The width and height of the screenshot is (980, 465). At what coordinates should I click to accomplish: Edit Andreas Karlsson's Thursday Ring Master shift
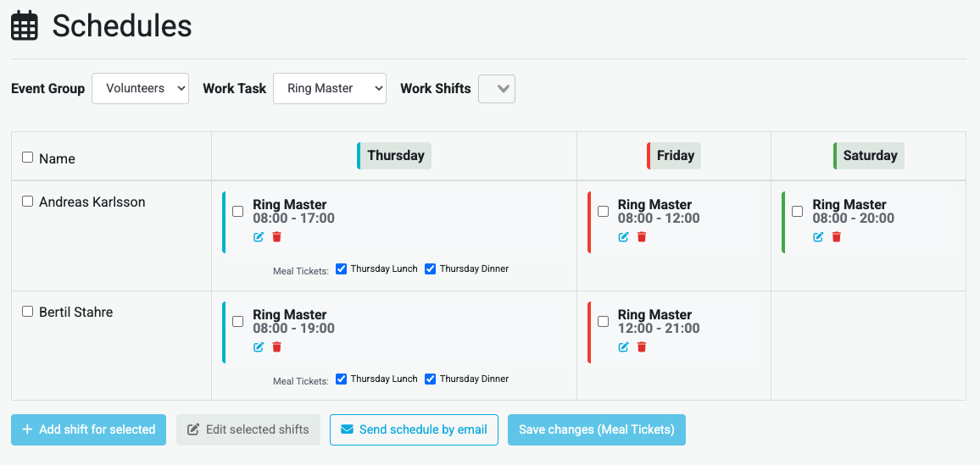(x=259, y=237)
